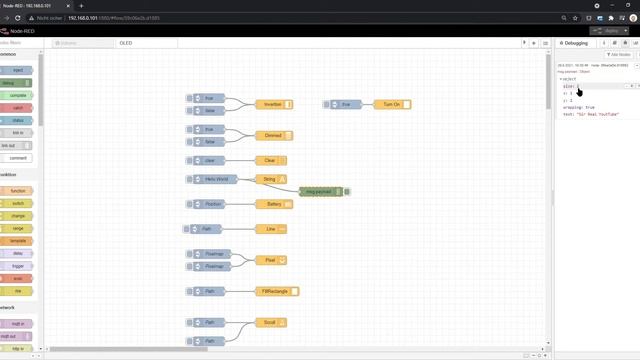Select the Pixel node
This screenshot has width=640, height=360.
[270, 260]
